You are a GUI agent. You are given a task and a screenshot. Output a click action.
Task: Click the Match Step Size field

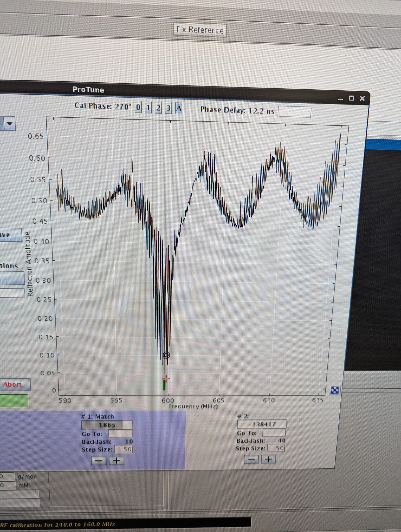[124, 449]
